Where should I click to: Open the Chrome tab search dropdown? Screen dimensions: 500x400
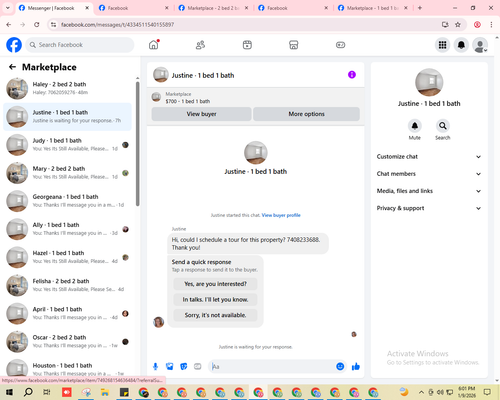(x=7, y=8)
